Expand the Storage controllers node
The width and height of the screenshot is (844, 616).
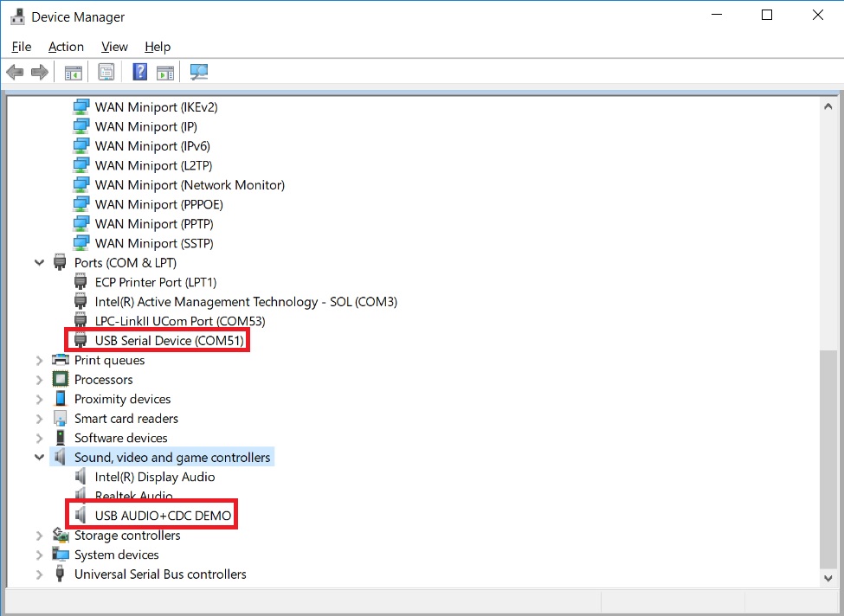coord(39,535)
